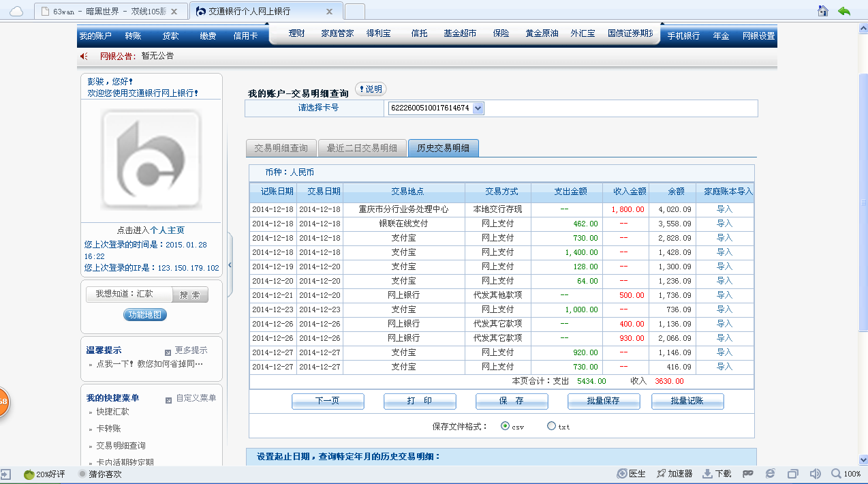Click the 下一页 next page button
The width and height of the screenshot is (868, 484).
point(328,402)
